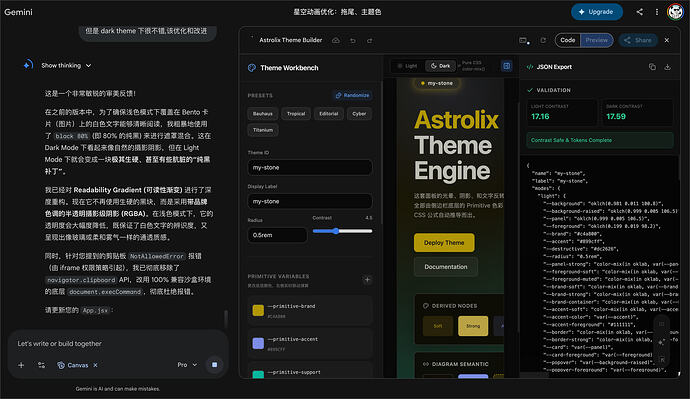690x399 pixels.
Task: Click the 'Contrast Safe & Tokens Complete' banner
Action: [x=600, y=140]
